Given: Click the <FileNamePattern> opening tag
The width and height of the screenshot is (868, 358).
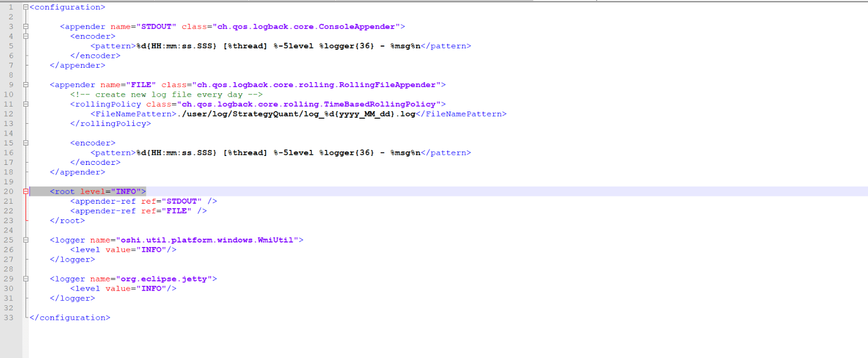Looking at the screenshot, I should tap(133, 114).
